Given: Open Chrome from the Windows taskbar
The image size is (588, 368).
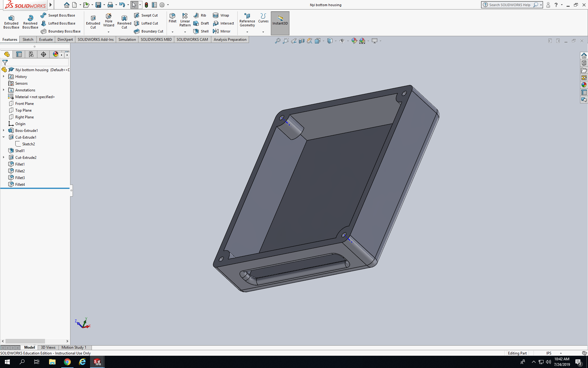Looking at the screenshot, I should tap(67, 362).
